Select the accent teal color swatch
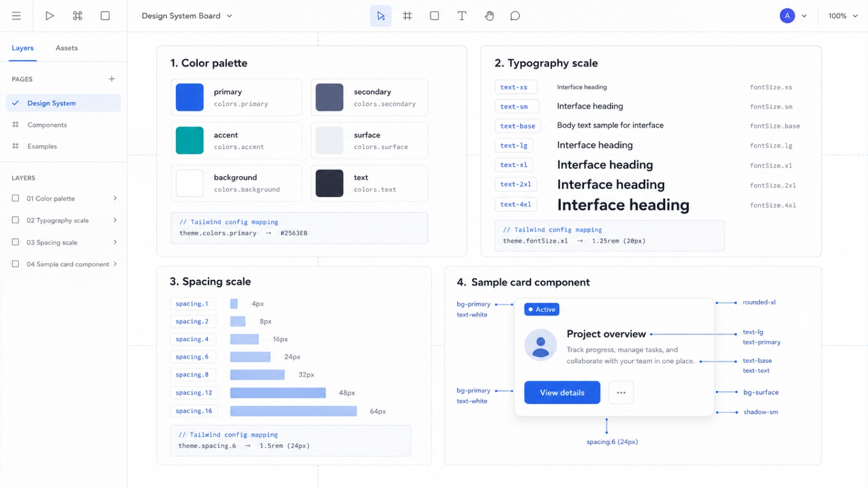868x488 pixels. tap(190, 140)
